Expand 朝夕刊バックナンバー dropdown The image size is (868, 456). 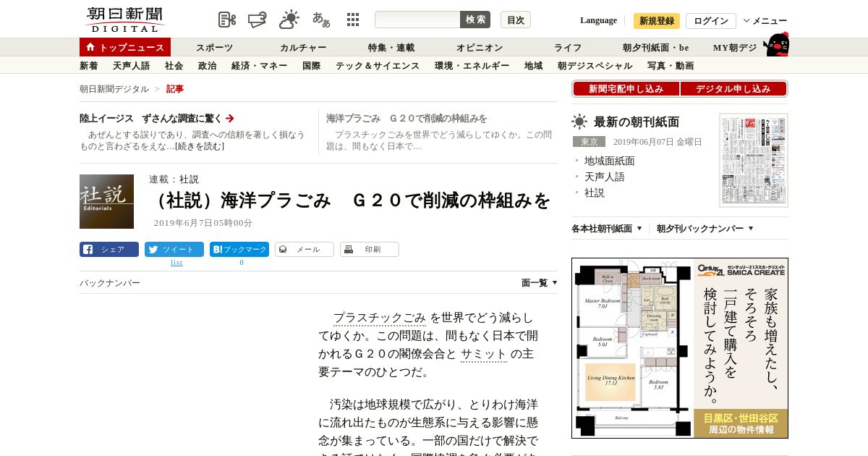click(x=705, y=229)
